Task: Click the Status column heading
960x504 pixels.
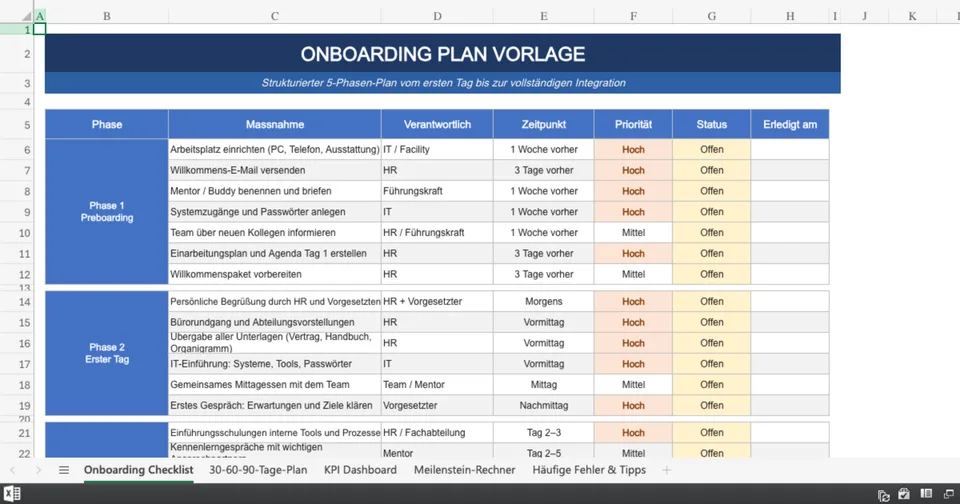Action: [x=711, y=124]
